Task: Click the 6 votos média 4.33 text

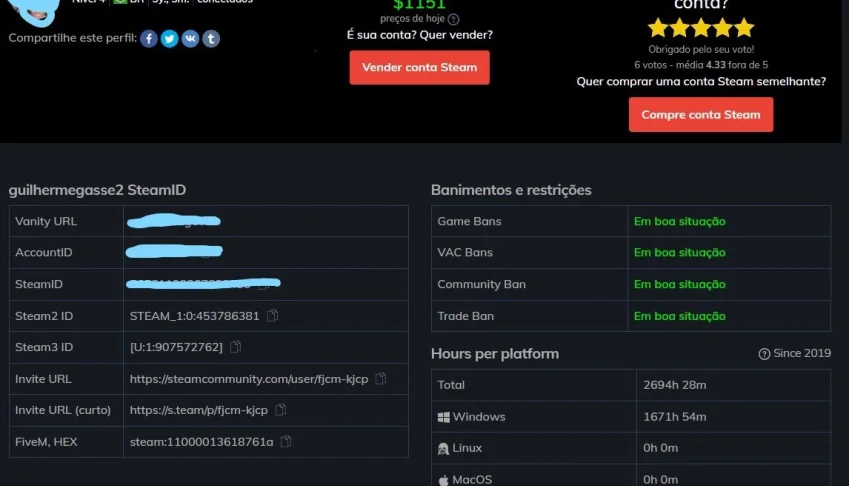Action: [x=701, y=65]
